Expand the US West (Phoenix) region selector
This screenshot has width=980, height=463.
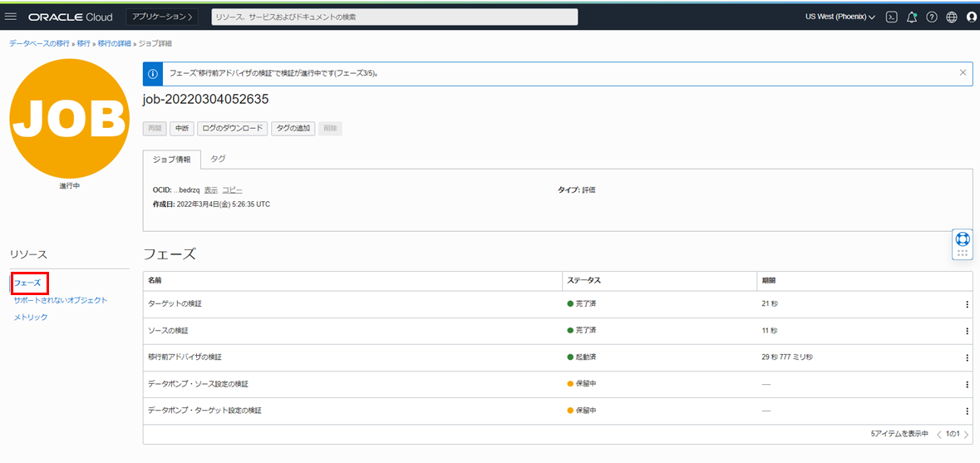(x=840, y=17)
